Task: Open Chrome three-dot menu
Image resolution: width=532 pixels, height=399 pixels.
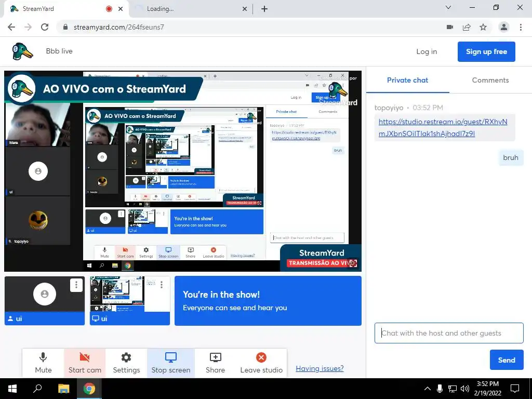Action: pos(521,27)
